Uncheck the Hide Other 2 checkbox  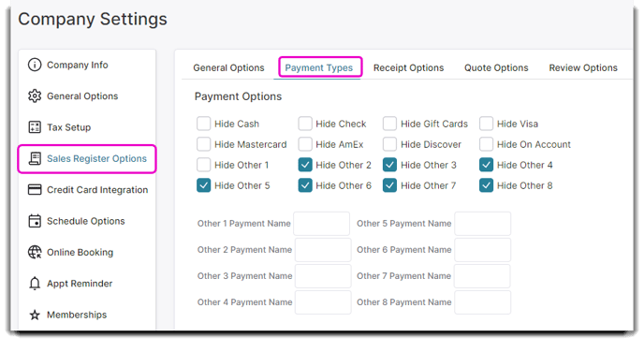click(305, 165)
